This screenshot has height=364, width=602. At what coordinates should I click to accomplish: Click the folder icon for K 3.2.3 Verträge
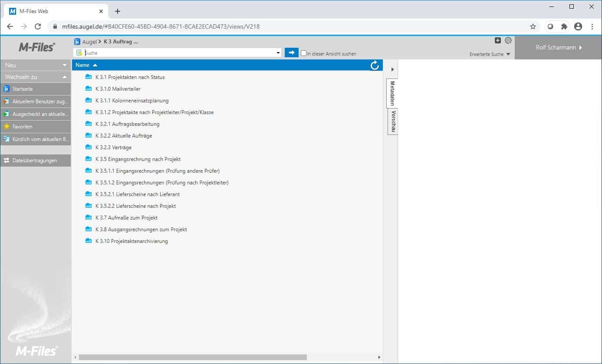89,148
